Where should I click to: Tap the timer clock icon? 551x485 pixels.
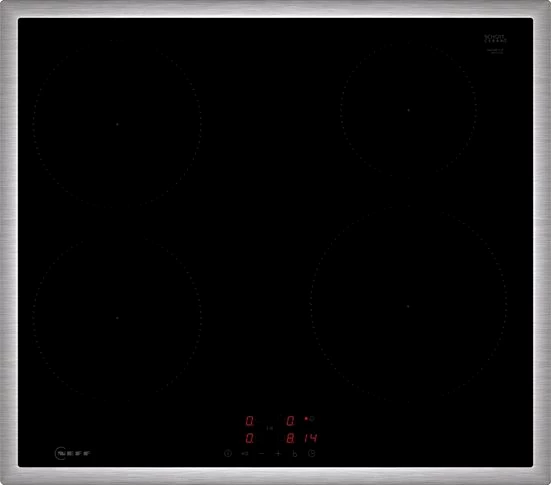click(312, 453)
